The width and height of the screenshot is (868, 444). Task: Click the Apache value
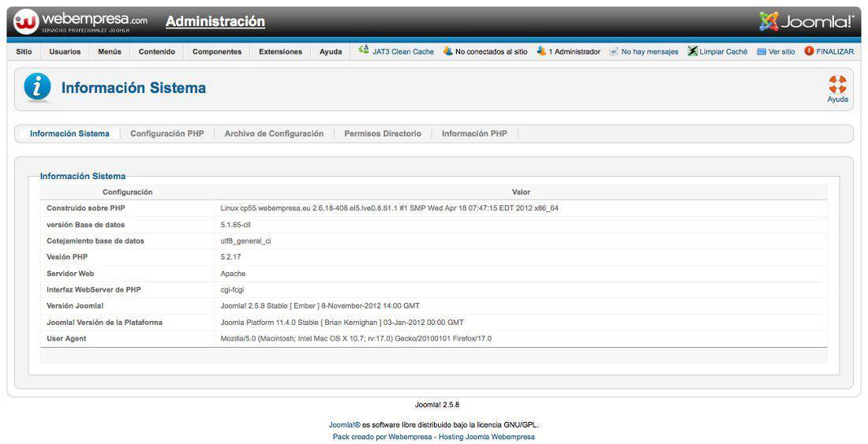[x=233, y=274]
